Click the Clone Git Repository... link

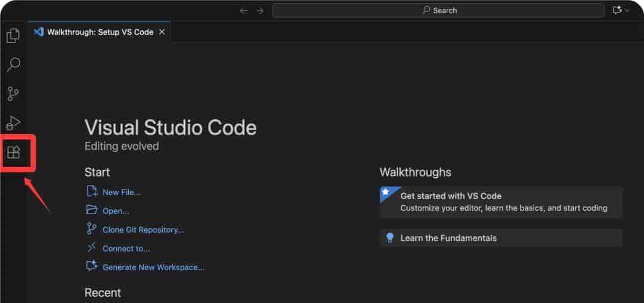pyautogui.click(x=143, y=230)
